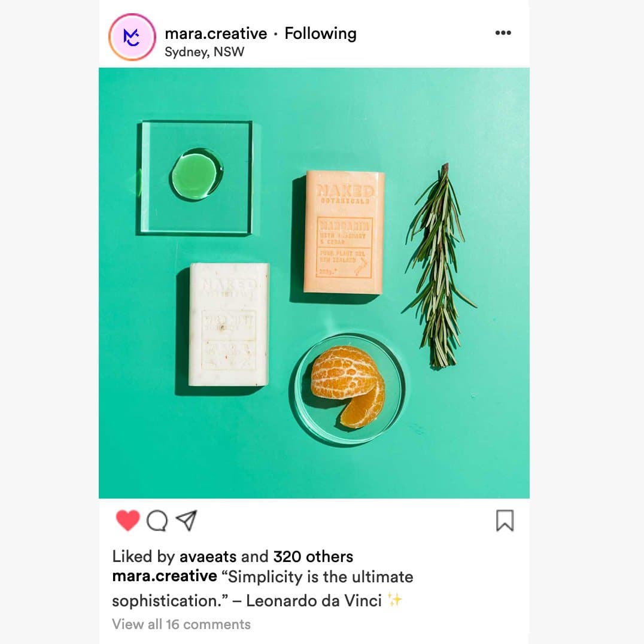Open the mara.creative profile avatar
644x644 pixels.
point(132,37)
